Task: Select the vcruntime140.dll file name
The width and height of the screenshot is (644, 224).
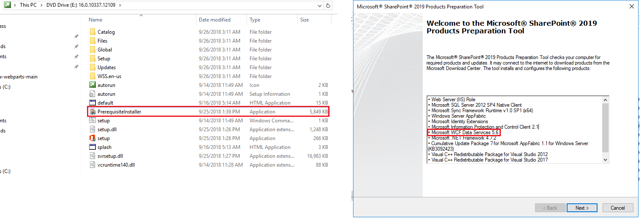Action: pos(116,165)
